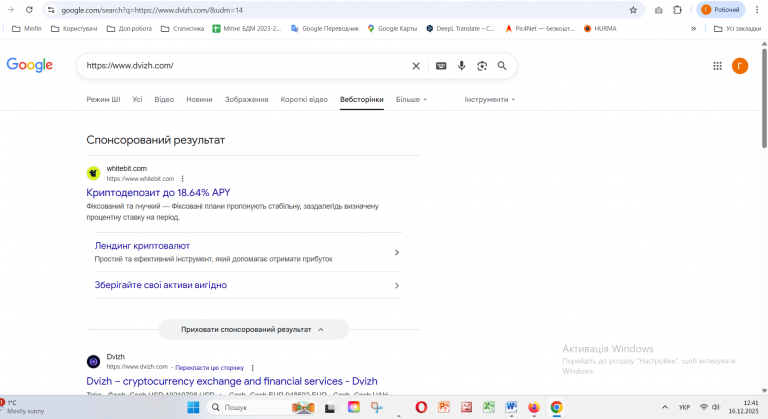Open the Статистика bookmark folder
This screenshot has width=768, height=419.
click(182, 28)
